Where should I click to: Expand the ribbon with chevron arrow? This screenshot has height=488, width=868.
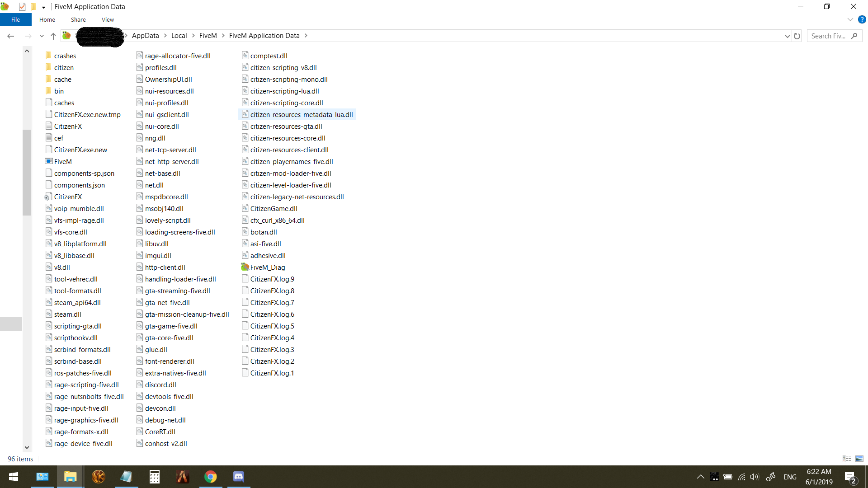[850, 19]
